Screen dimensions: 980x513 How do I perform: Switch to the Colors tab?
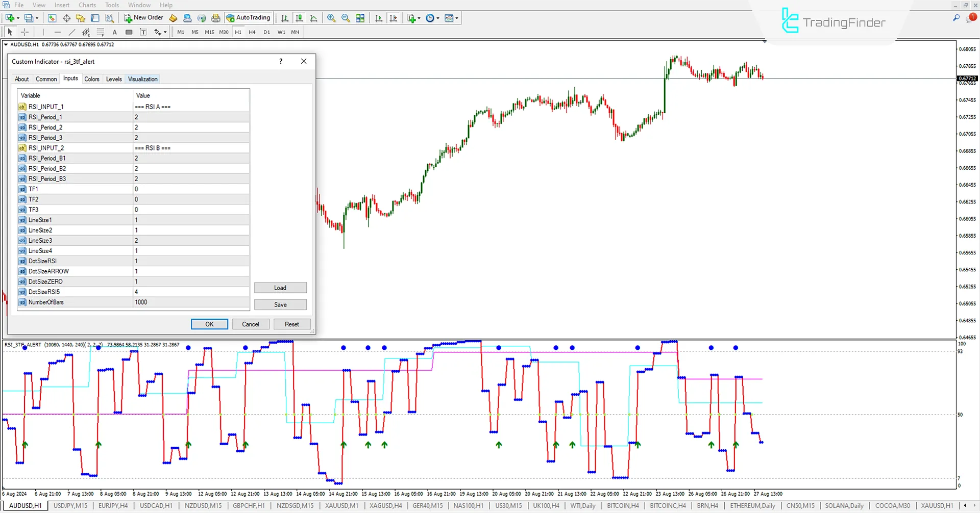[92, 79]
